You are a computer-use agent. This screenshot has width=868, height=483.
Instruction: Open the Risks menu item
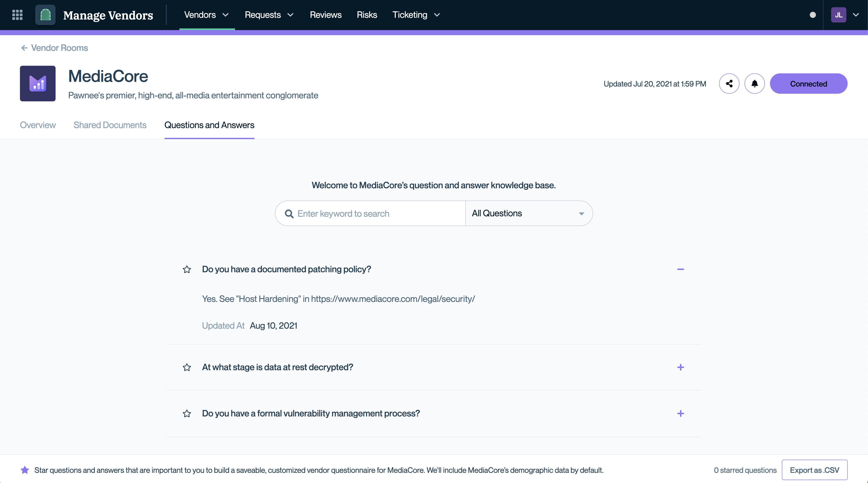[x=367, y=15]
